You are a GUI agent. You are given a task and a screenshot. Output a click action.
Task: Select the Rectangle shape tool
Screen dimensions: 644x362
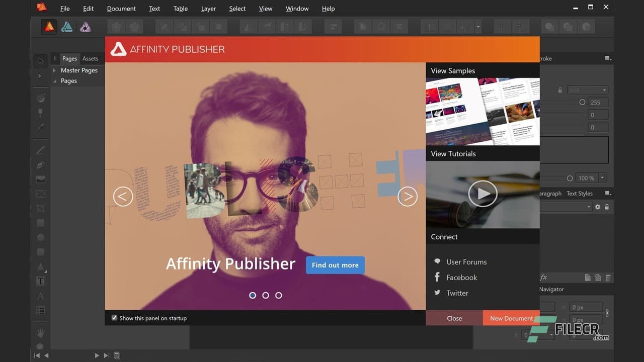[x=40, y=223]
